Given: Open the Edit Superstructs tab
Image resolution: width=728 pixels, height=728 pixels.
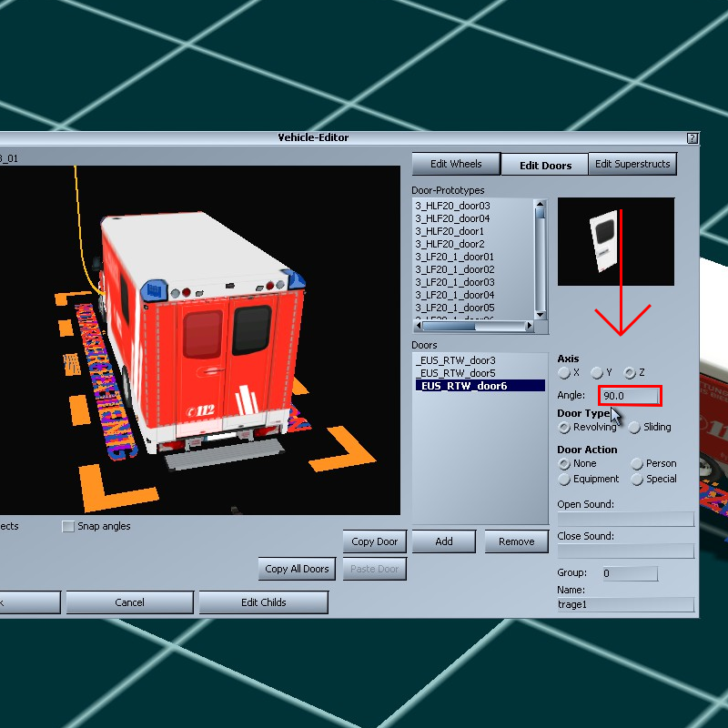Looking at the screenshot, I should [x=632, y=164].
